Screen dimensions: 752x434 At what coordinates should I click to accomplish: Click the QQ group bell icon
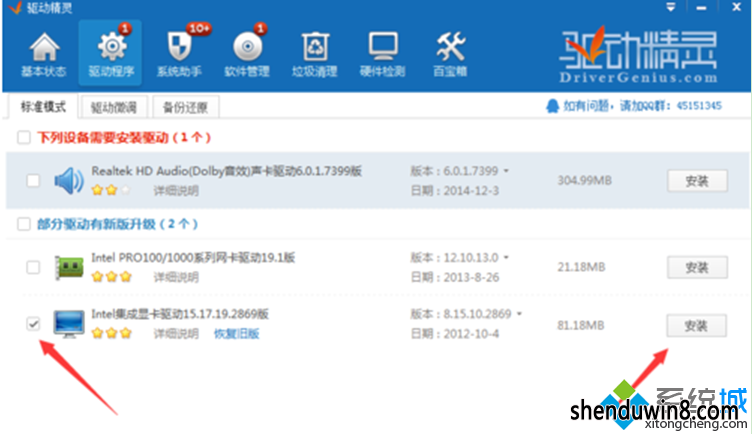point(552,106)
